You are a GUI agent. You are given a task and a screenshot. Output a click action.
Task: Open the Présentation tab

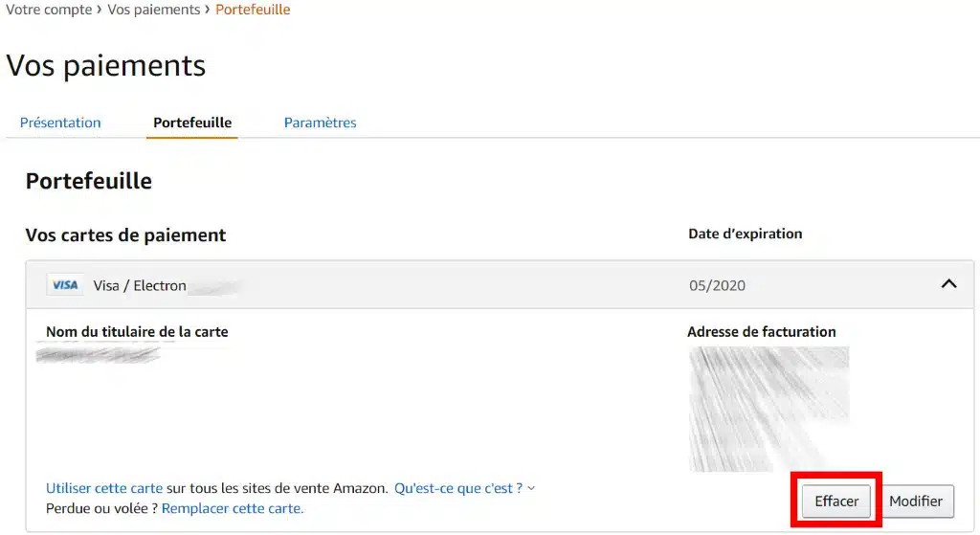[x=60, y=123]
